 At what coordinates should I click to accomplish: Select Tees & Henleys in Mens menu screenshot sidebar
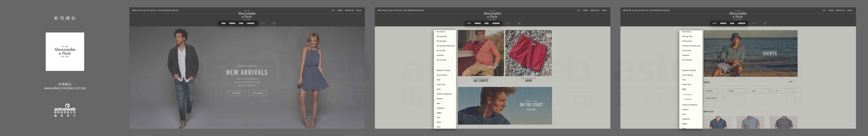442,75
